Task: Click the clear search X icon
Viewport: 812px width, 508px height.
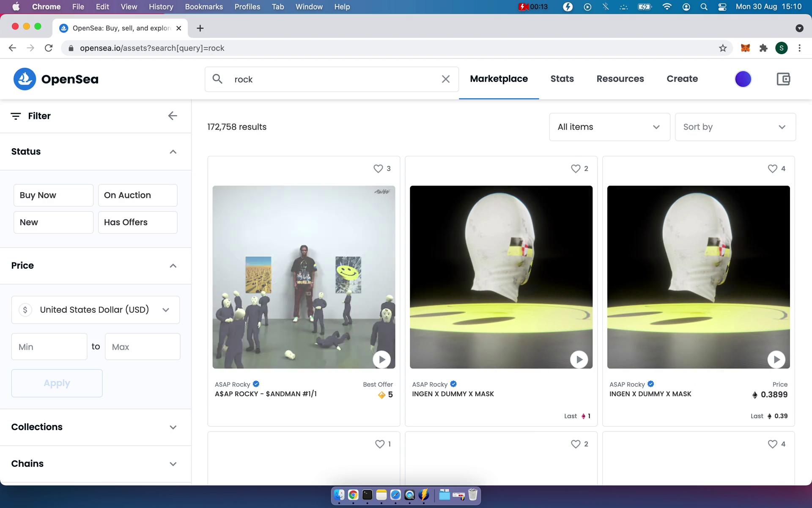Action: (445, 79)
